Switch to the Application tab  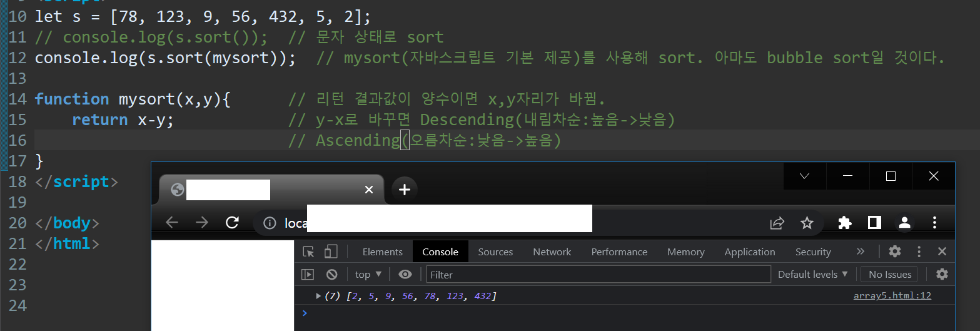point(750,252)
